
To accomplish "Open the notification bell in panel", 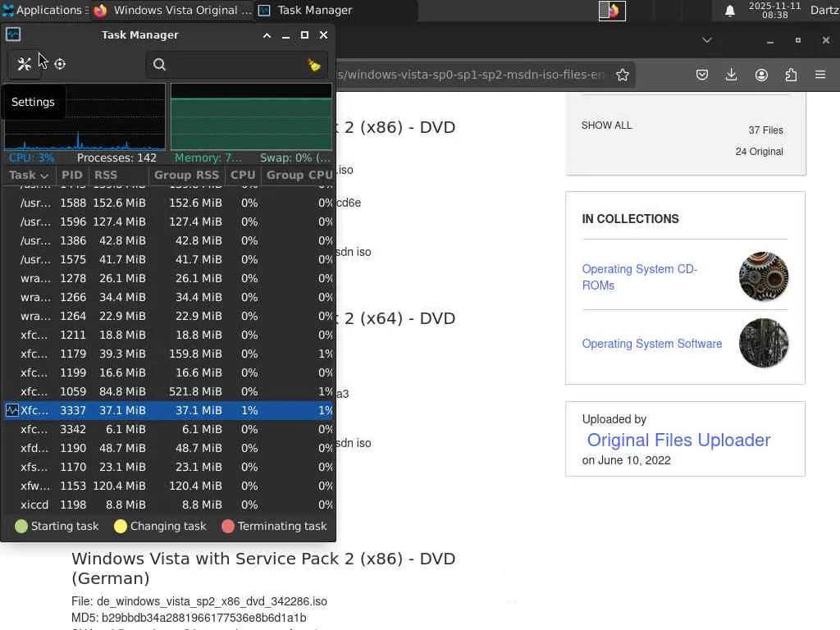I will point(729,11).
